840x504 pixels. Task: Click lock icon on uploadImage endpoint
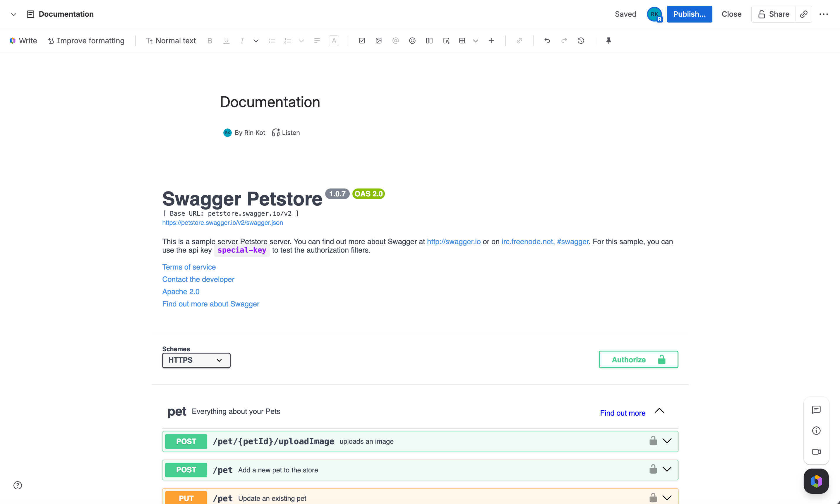[653, 441]
